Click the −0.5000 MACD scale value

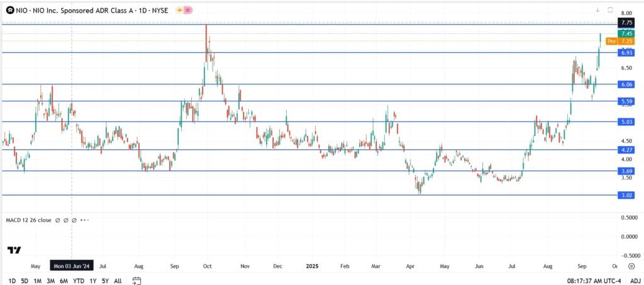[630, 255]
